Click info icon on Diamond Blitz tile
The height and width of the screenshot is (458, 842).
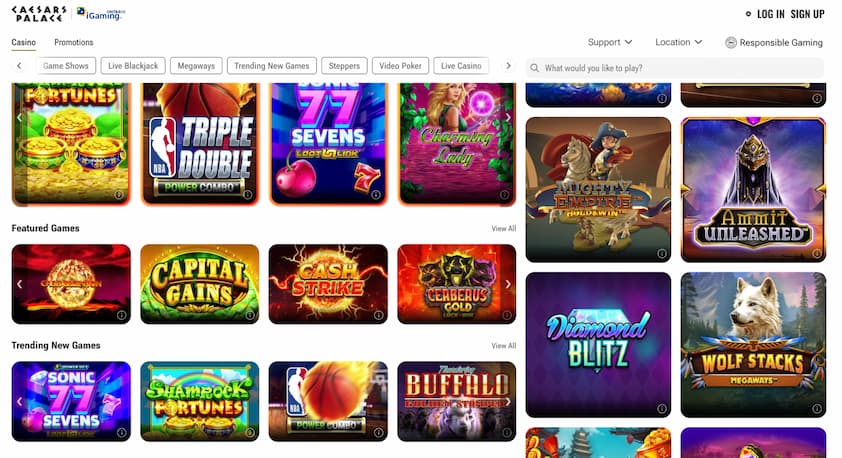(662, 409)
